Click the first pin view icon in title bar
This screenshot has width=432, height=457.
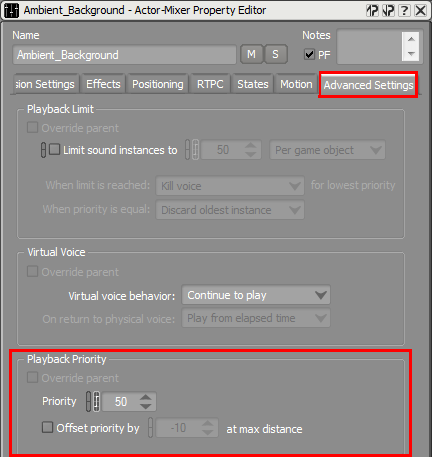tap(372, 11)
